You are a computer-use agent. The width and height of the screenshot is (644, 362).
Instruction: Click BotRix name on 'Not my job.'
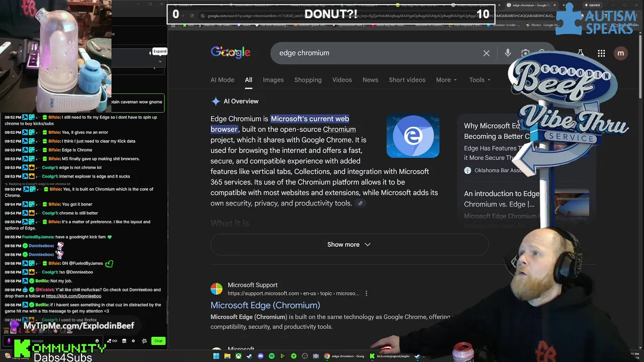click(42, 281)
